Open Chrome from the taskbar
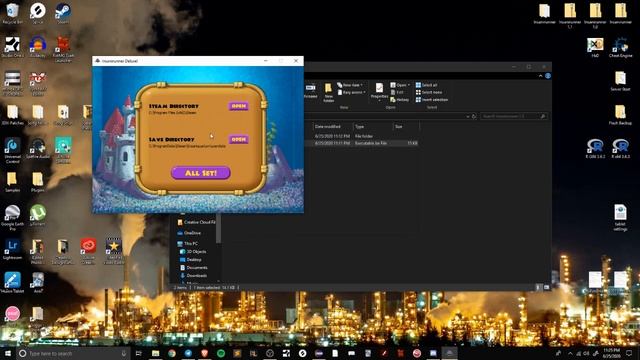This screenshot has height=360, width=640. click(x=172, y=353)
